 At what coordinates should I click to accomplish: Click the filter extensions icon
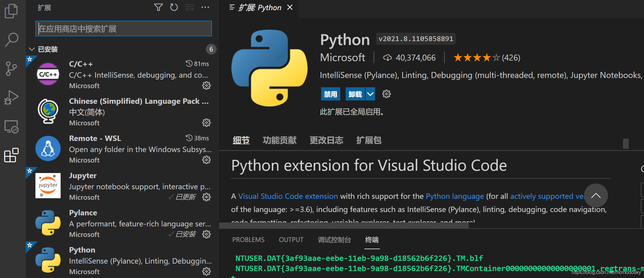coord(158,7)
